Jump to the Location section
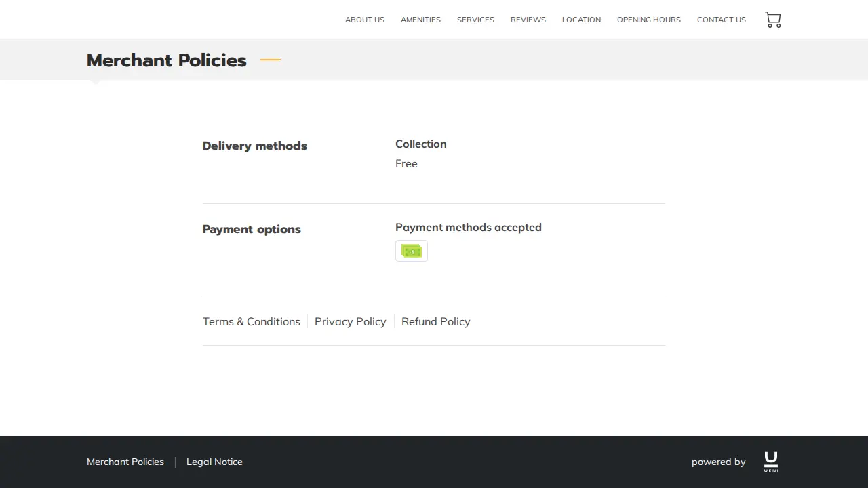868x488 pixels. (581, 20)
